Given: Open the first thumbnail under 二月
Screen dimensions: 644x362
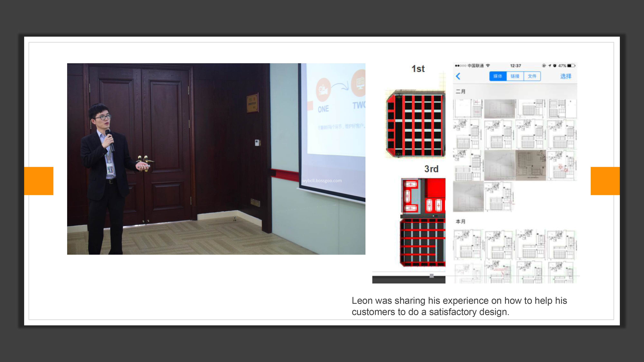Looking at the screenshot, I should pyautogui.click(x=468, y=109).
